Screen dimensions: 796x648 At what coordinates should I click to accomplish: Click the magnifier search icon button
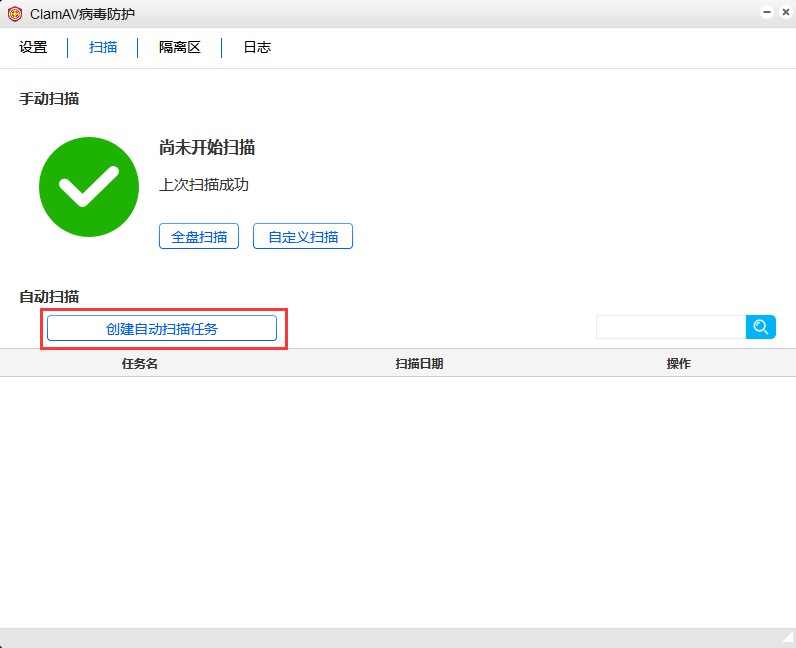(761, 327)
